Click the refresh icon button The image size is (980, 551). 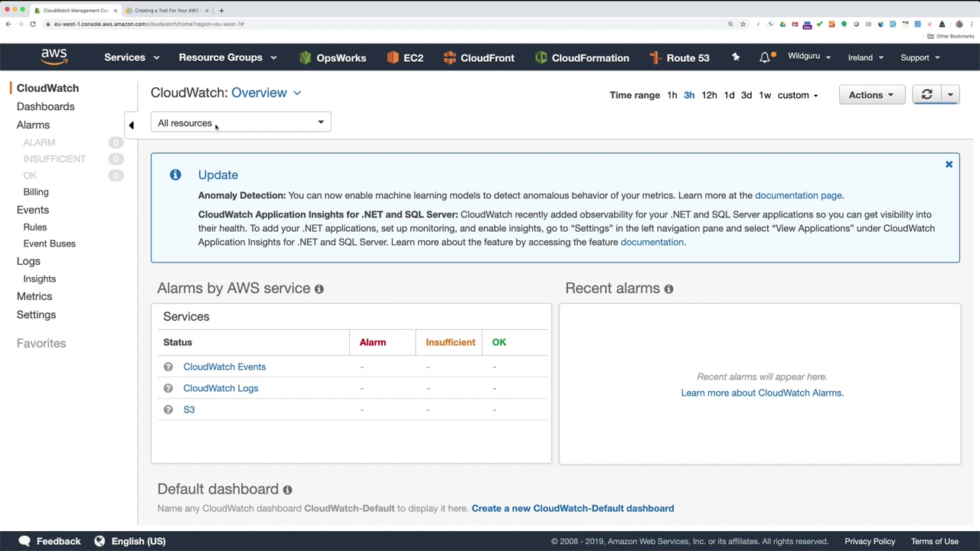tap(926, 95)
